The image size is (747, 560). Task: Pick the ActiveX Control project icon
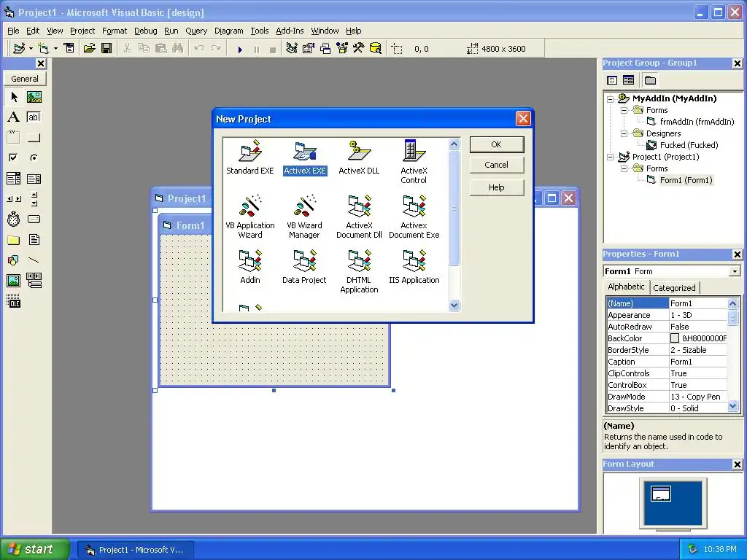click(x=414, y=161)
